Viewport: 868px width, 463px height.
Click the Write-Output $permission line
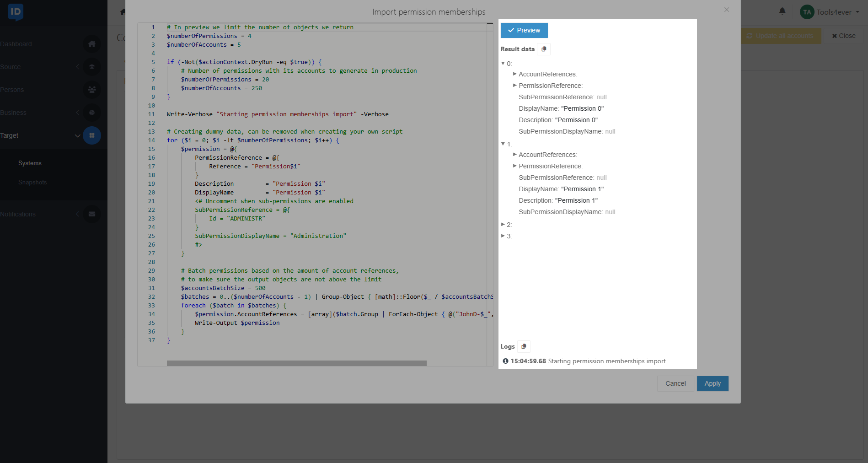pos(237,323)
